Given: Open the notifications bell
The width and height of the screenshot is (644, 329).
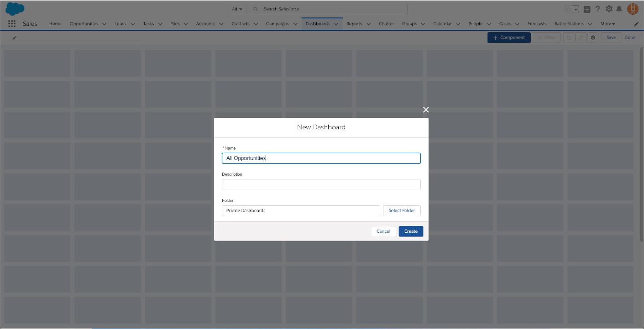Looking at the screenshot, I should 619,9.
